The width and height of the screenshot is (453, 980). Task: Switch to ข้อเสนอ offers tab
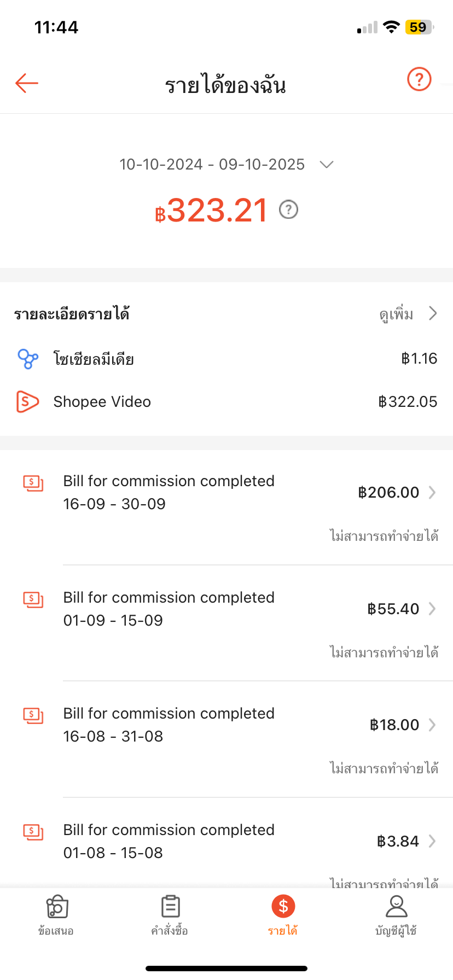[x=56, y=915]
